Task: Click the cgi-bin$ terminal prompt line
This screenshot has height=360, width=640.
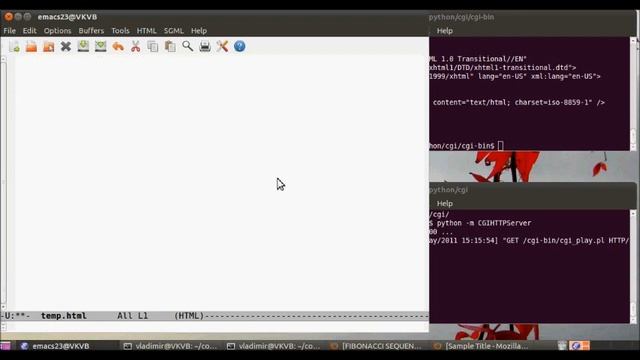Action: pos(467,146)
